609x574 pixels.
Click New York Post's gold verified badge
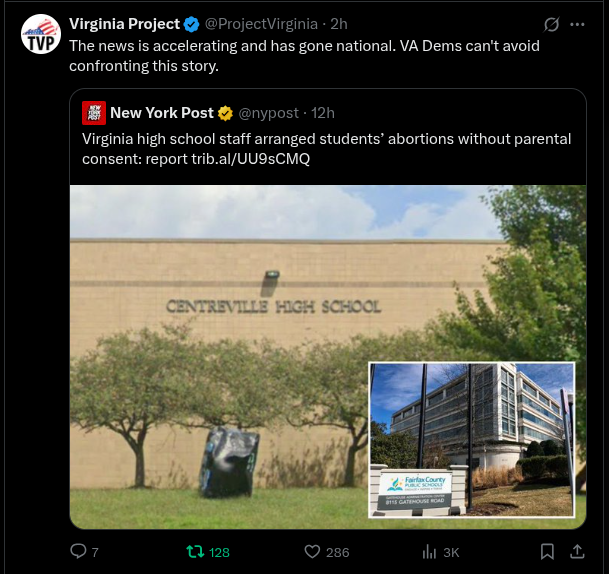tap(225, 113)
